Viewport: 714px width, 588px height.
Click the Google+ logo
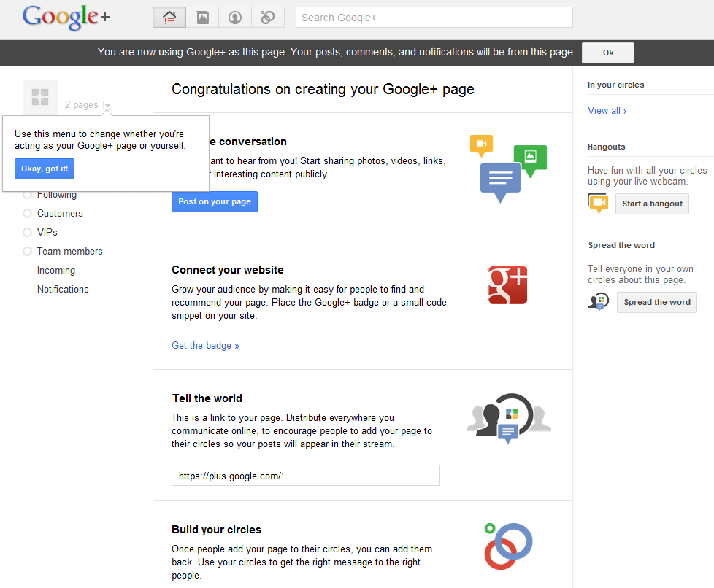[x=66, y=18]
